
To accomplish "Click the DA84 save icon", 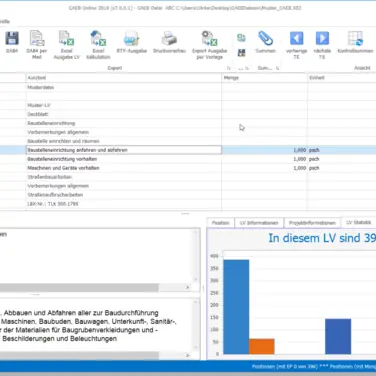I will pos(12,42).
